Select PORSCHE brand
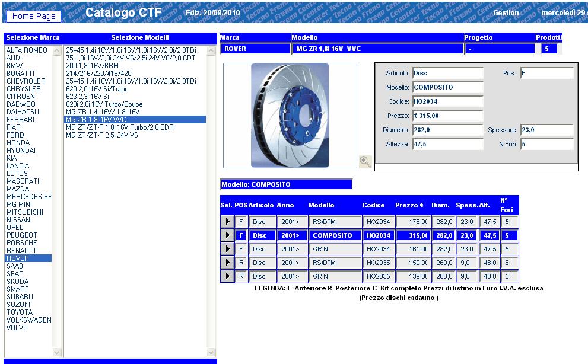 [x=22, y=243]
